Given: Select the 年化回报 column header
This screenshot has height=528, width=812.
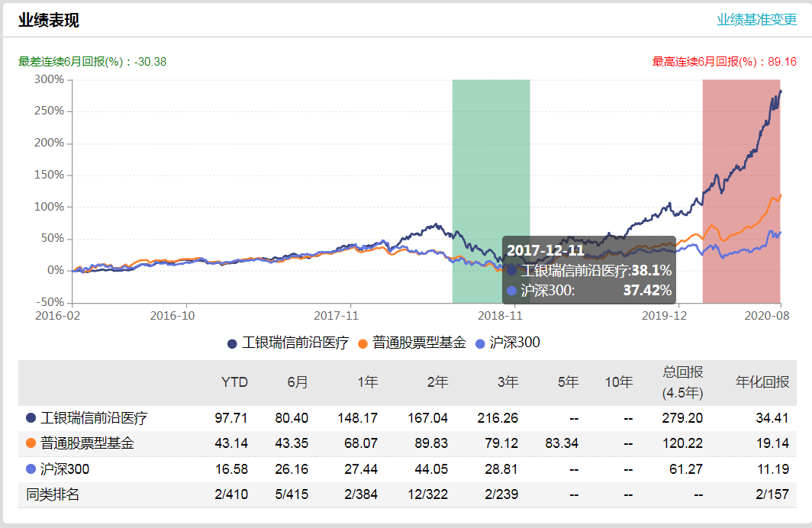Looking at the screenshot, I should coord(762,382).
